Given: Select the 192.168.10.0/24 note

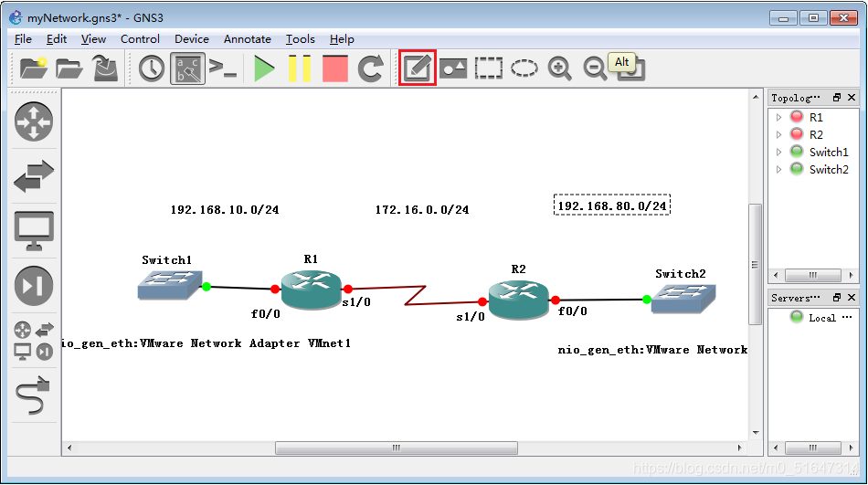Looking at the screenshot, I should (225, 210).
